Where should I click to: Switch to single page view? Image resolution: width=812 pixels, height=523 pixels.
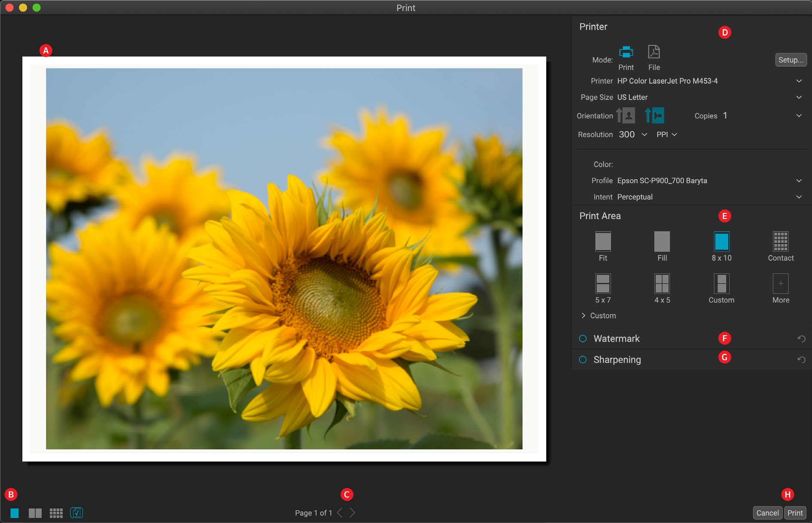15,513
